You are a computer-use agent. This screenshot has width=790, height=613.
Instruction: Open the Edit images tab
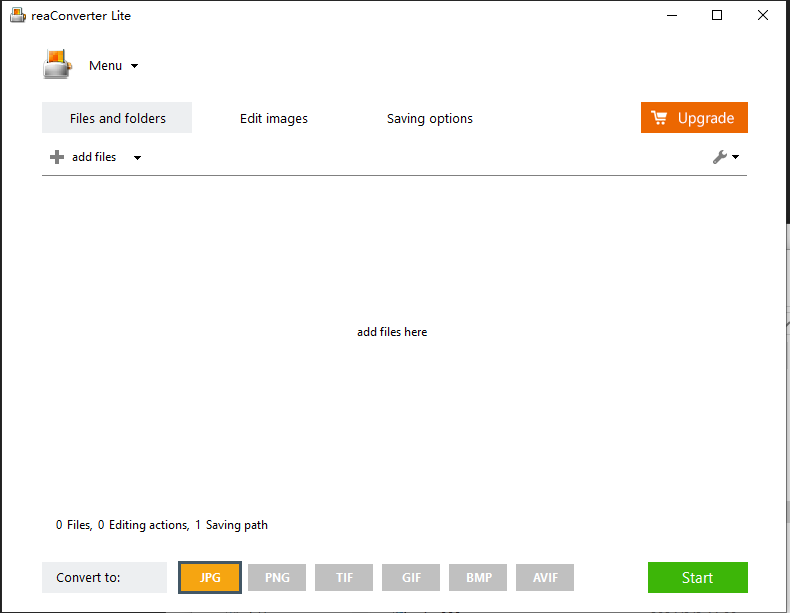tap(273, 118)
